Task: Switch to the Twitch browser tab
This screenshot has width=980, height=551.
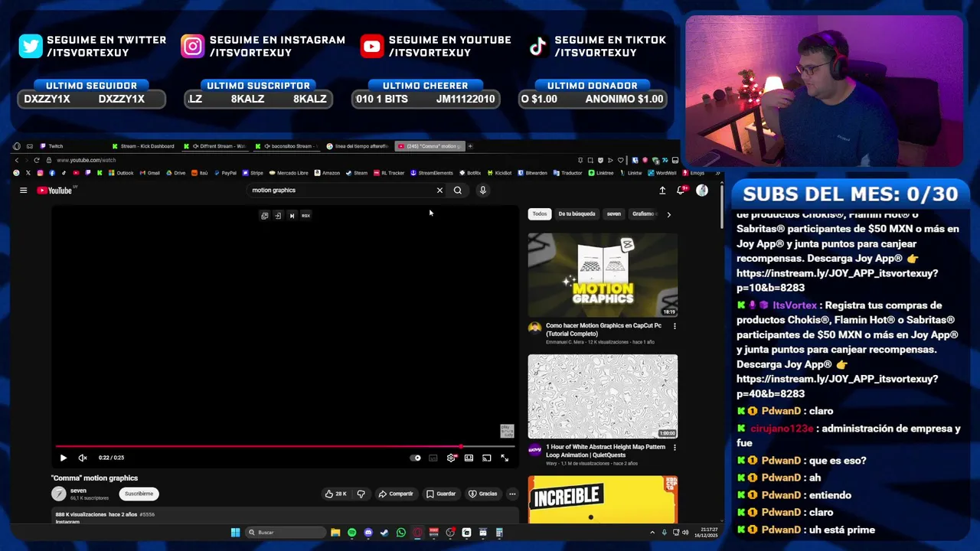Action: coord(72,146)
